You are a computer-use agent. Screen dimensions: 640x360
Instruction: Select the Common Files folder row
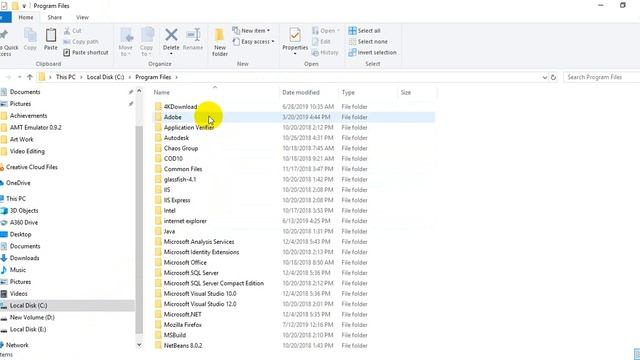click(x=294, y=169)
